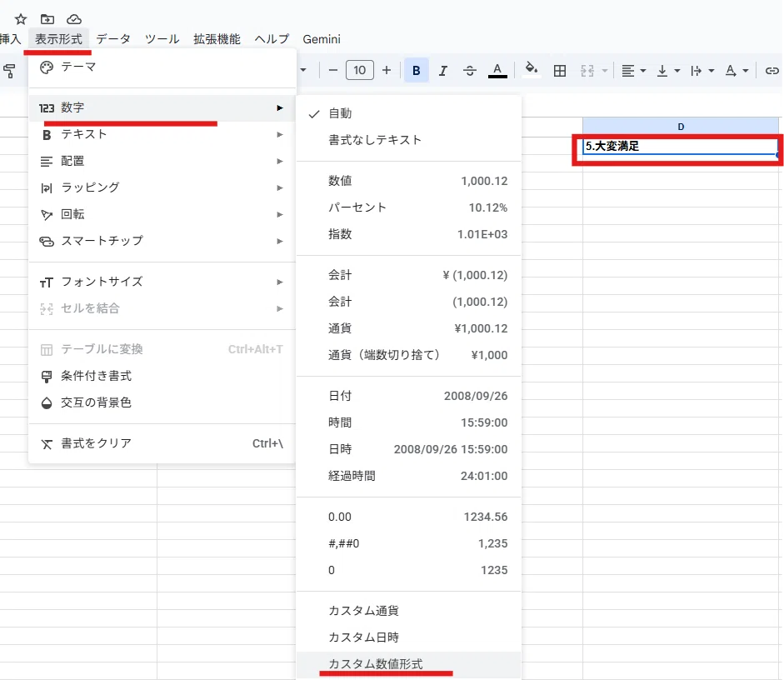Screen dimensions: 784x680
Task: Expand the テキスト submenu
Action: pyautogui.click(x=162, y=134)
